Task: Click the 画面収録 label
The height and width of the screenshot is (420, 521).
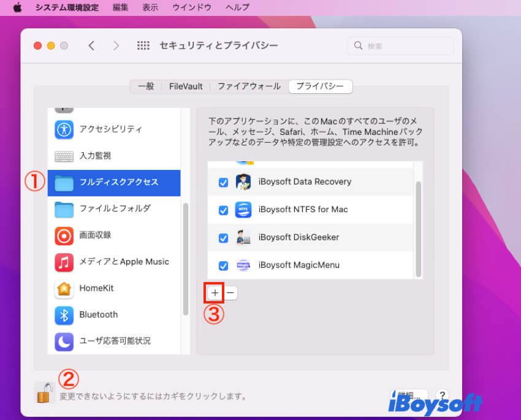Action: [95, 235]
